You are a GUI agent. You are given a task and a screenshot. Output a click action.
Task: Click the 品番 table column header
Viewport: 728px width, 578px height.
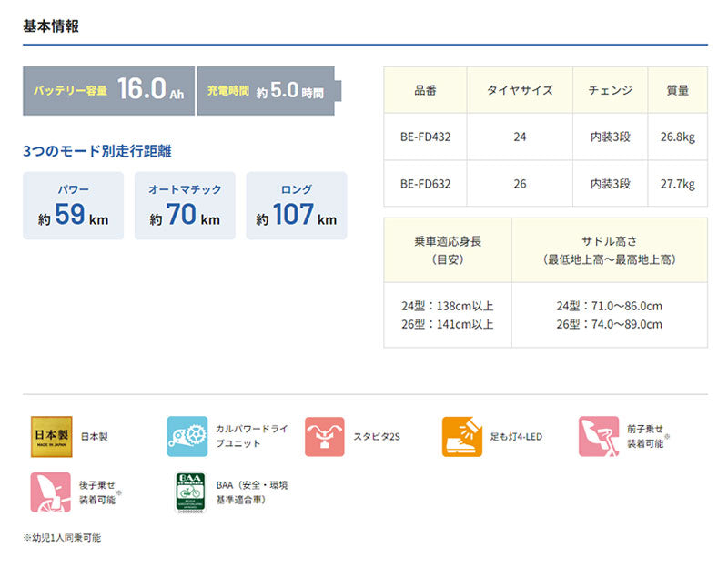425,90
